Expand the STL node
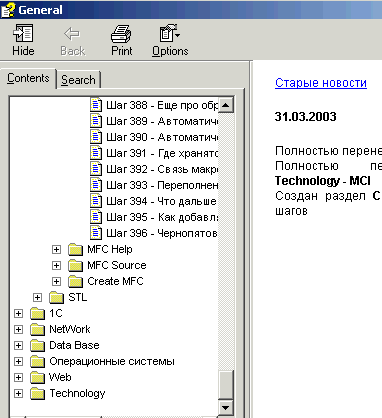Screen dimensions: 382x418 [x=37, y=297]
